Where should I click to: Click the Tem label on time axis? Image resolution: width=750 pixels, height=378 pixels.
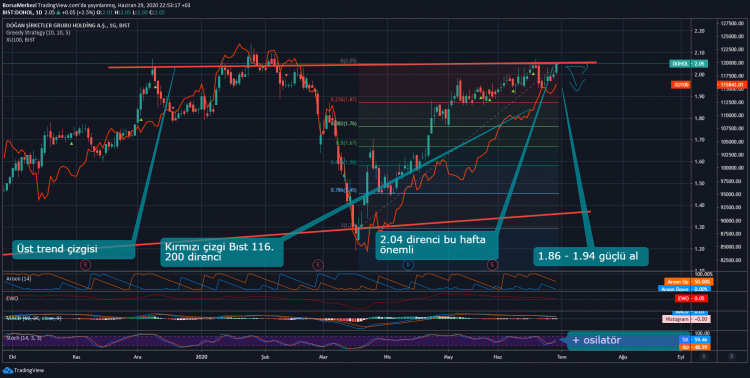coord(562,356)
